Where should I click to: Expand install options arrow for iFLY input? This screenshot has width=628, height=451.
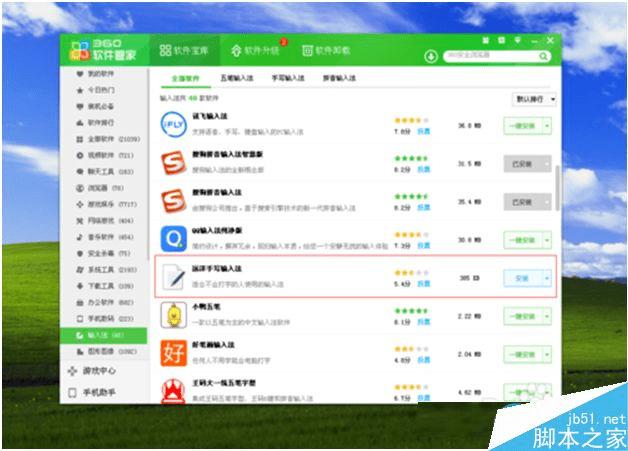(547, 126)
